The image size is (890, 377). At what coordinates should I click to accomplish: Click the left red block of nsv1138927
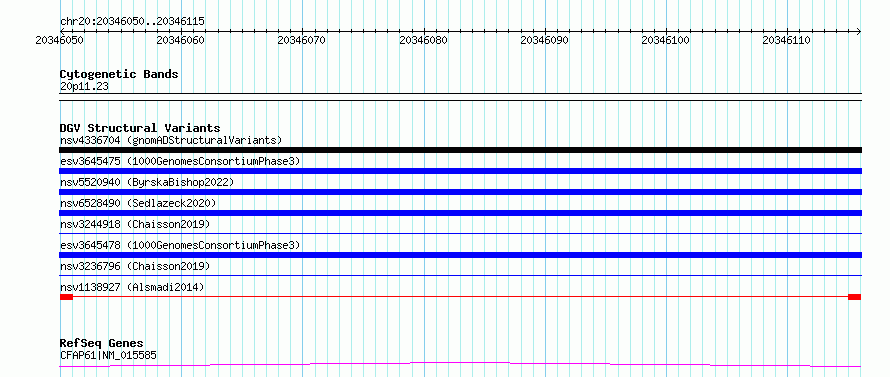(x=66, y=297)
